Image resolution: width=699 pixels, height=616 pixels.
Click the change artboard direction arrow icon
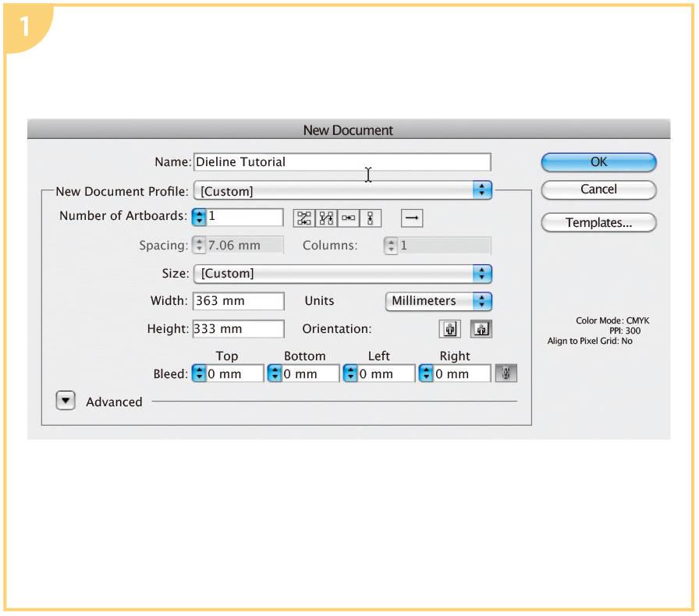(411, 218)
